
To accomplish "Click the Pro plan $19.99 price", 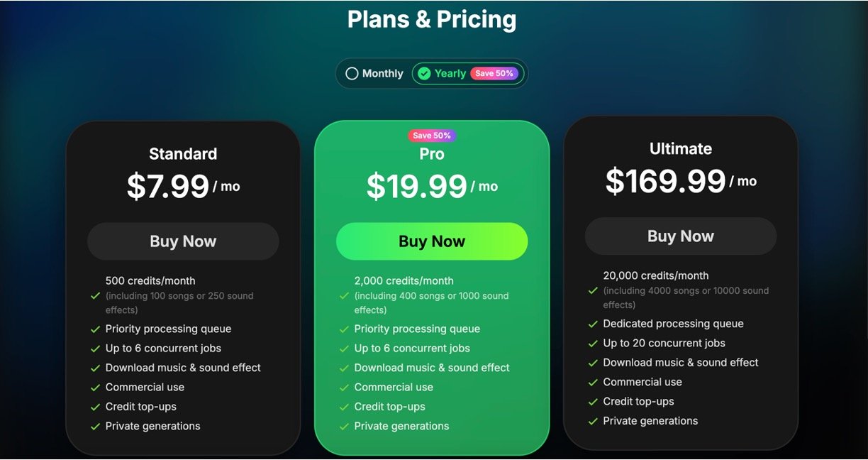I will [417, 187].
